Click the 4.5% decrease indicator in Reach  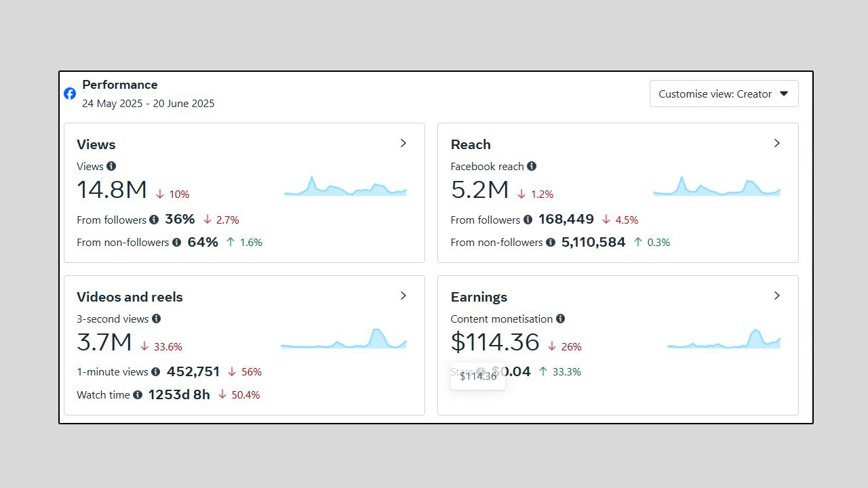620,220
